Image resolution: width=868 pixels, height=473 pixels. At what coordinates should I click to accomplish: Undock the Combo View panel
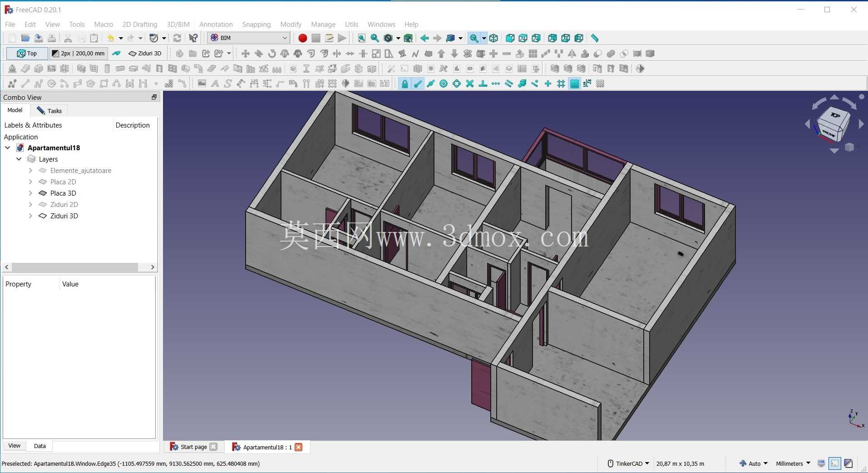pyautogui.click(x=154, y=97)
